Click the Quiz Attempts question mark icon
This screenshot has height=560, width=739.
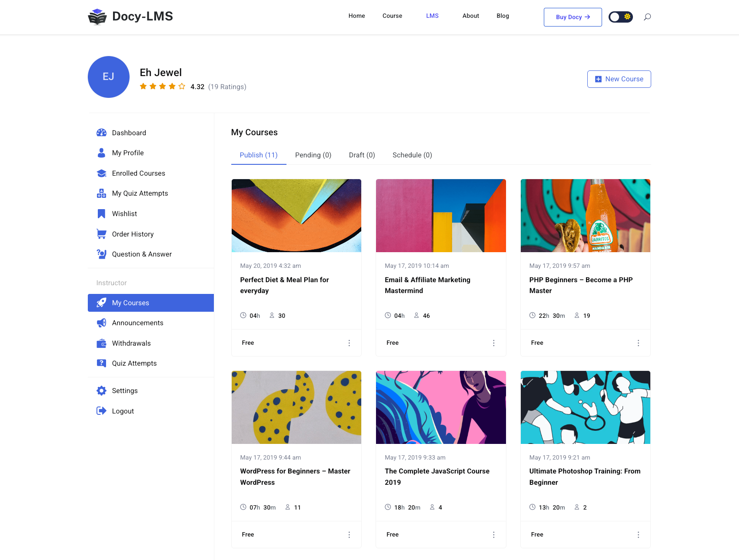pos(101,363)
